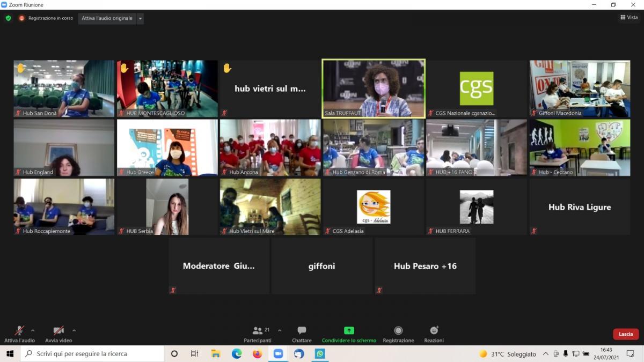The width and height of the screenshot is (644, 362).
Task: Select the Hub Greece video tile
Action: (x=167, y=147)
